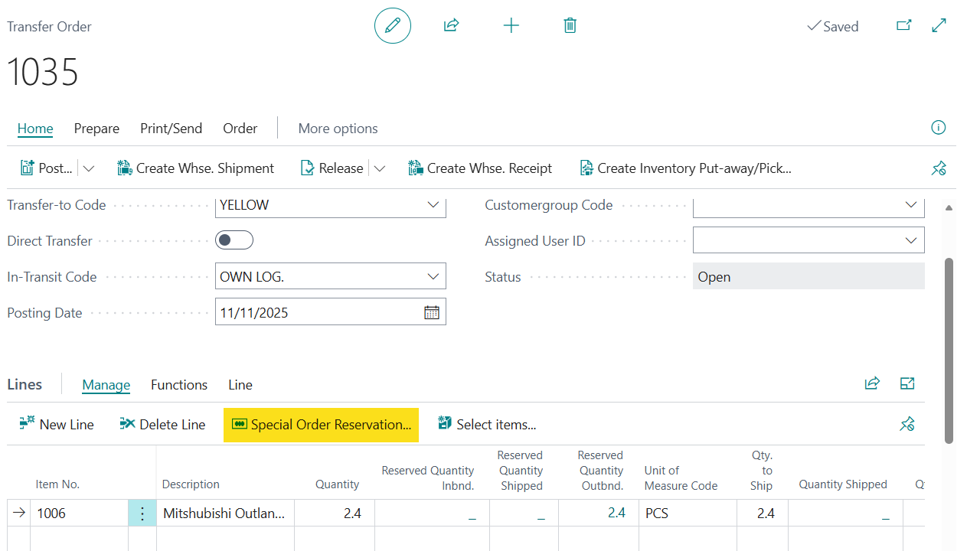Click the Edit pencil icon at top
The width and height of the screenshot is (980, 551).
392,25
